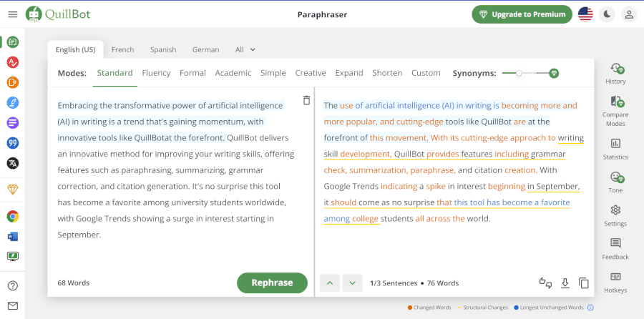Download the paraphrased text

click(x=565, y=283)
